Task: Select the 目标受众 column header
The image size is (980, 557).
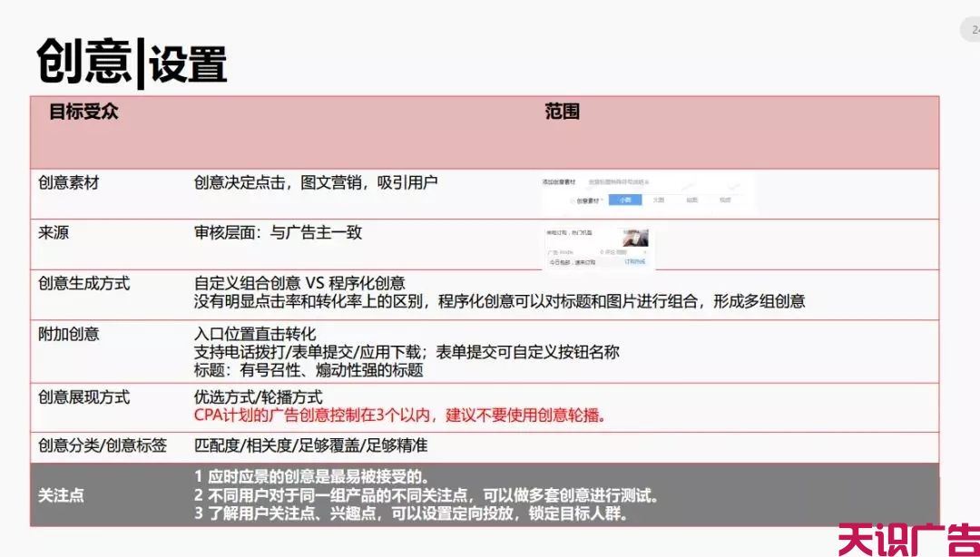Action: (83, 112)
